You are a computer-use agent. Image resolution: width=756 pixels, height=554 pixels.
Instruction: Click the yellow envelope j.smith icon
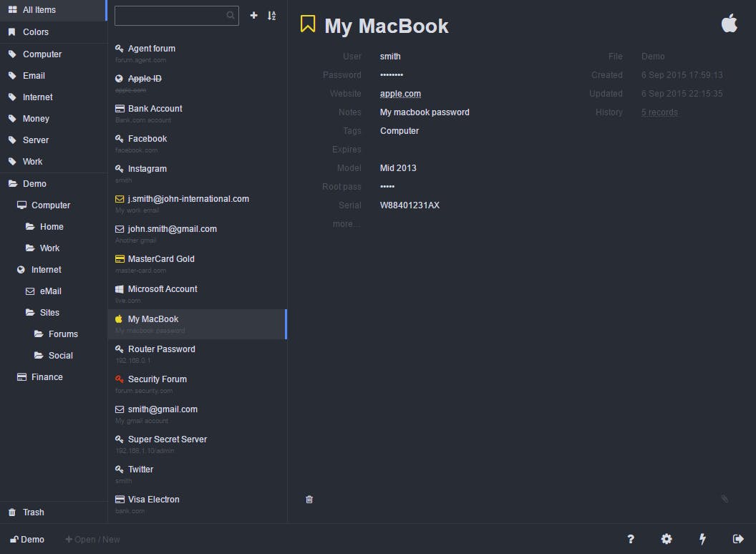(x=120, y=199)
